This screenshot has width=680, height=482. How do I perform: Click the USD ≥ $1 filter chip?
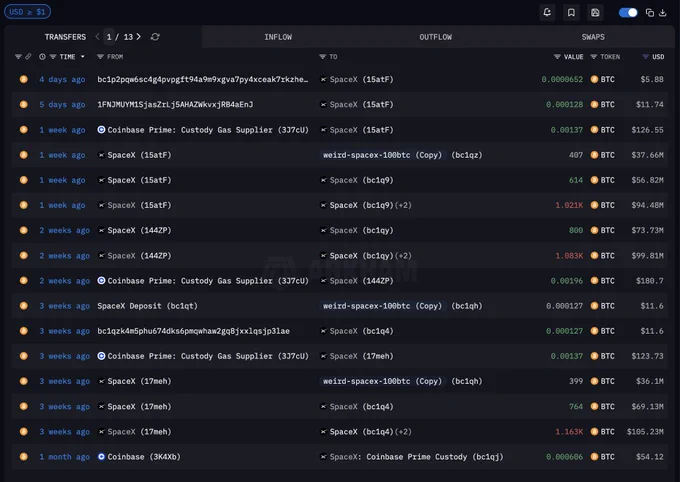(x=27, y=12)
